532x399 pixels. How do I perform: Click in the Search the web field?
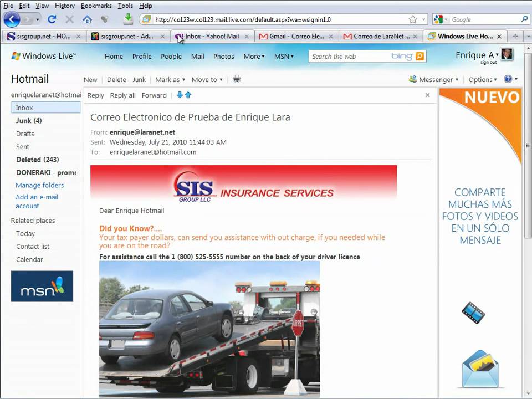[x=350, y=57]
